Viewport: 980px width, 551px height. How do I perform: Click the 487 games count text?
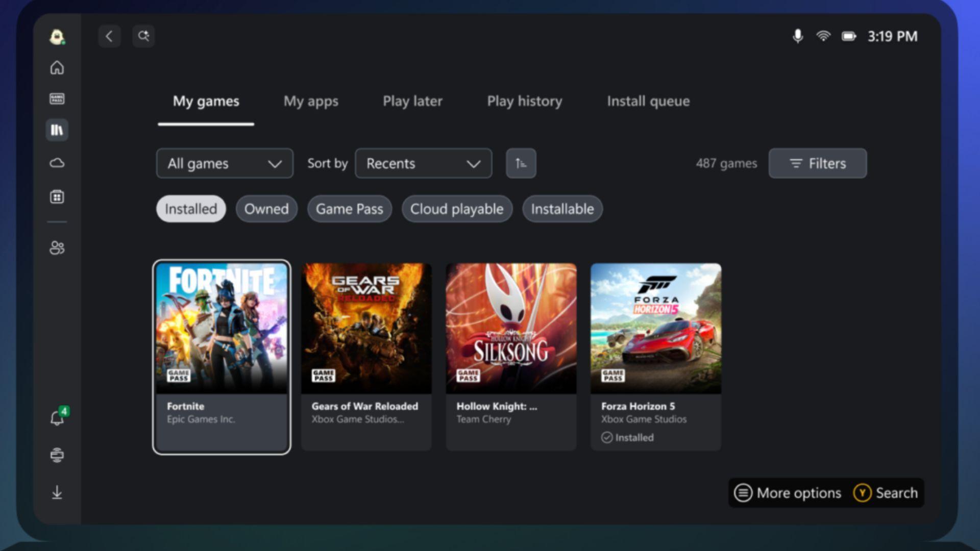pyautogui.click(x=726, y=163)
